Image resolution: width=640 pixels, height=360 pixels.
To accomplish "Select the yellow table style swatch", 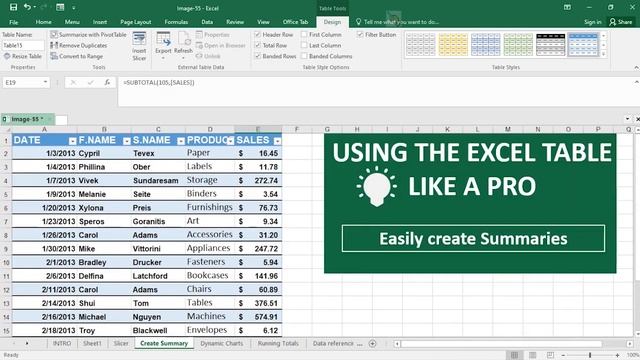I will [x=453, y=44].
